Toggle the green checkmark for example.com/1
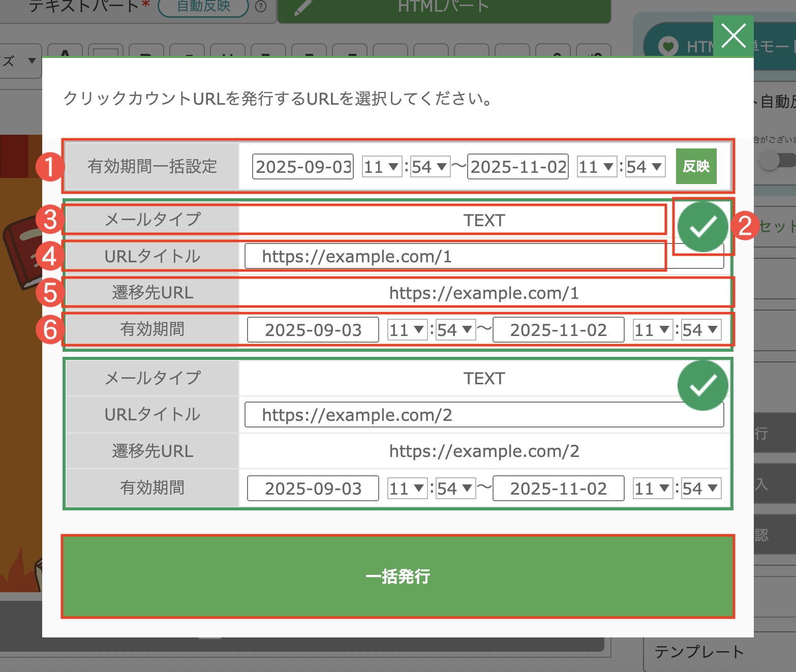The height and width of the screenshot is (672, 796). coord(702,227)
